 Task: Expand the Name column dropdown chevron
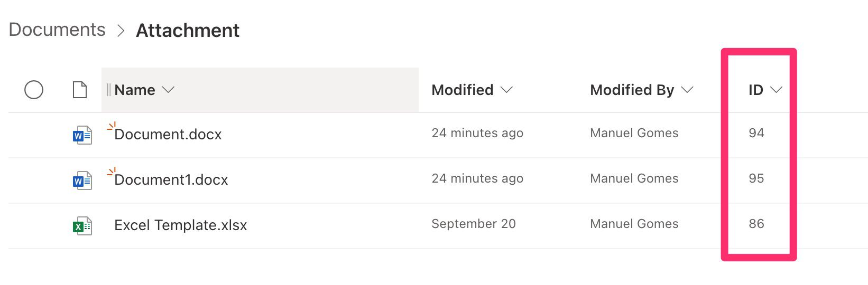tap(168, 90)
